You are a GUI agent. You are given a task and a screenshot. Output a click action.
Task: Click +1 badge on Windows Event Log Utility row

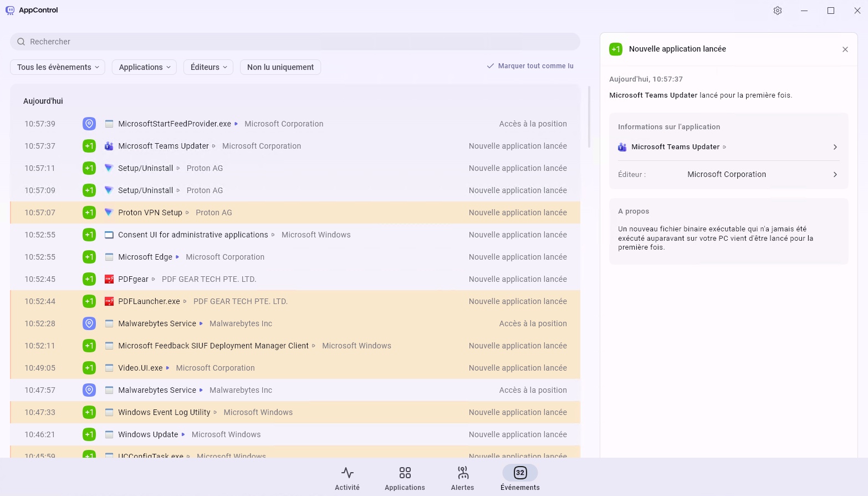click(89, 412)
